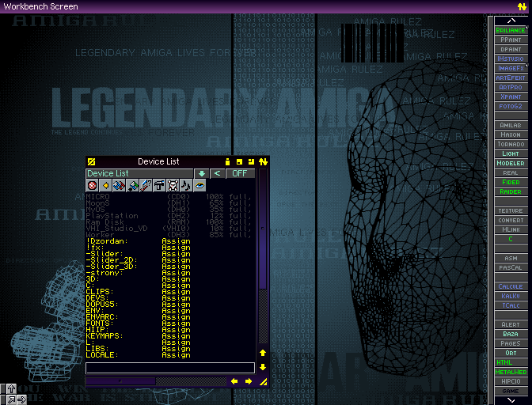Click the two floppy disks copy icon

119,186
